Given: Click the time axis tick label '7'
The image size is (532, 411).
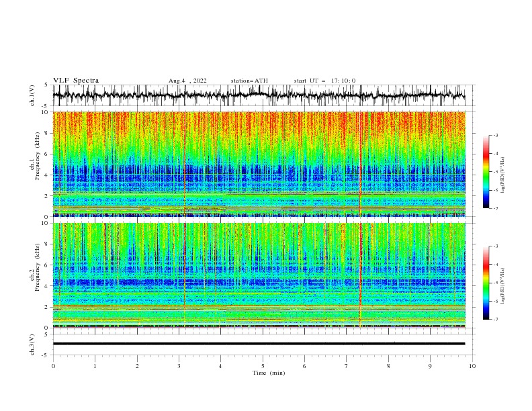Looking at the screenshot, I should pos(347,366).
